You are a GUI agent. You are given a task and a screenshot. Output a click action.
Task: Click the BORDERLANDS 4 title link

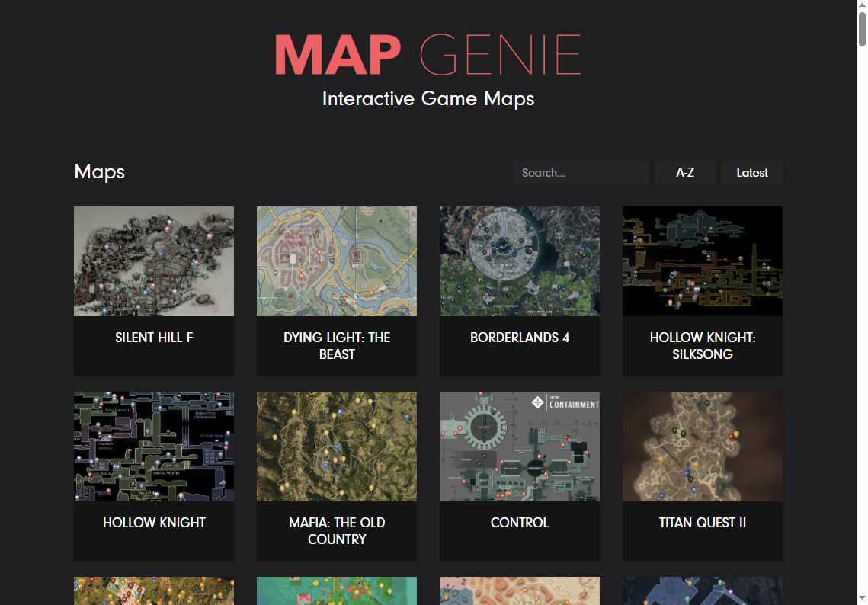coord(519,338)
